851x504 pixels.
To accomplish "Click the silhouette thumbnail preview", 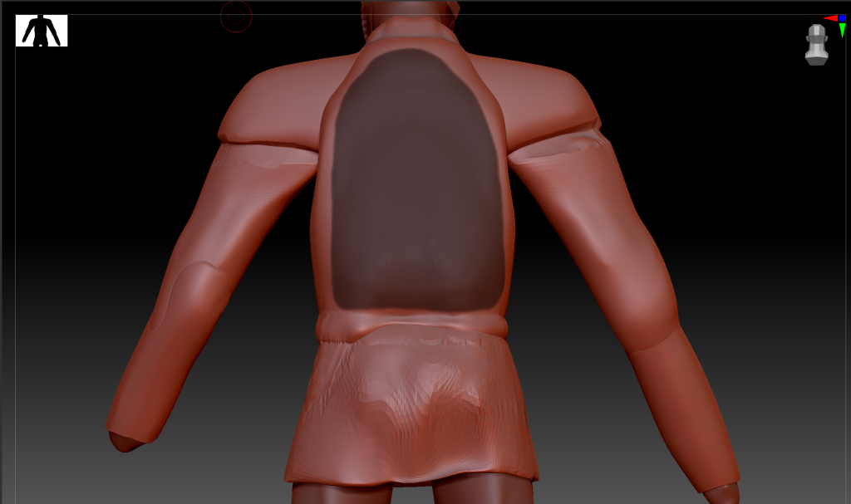I will point(42,31).
